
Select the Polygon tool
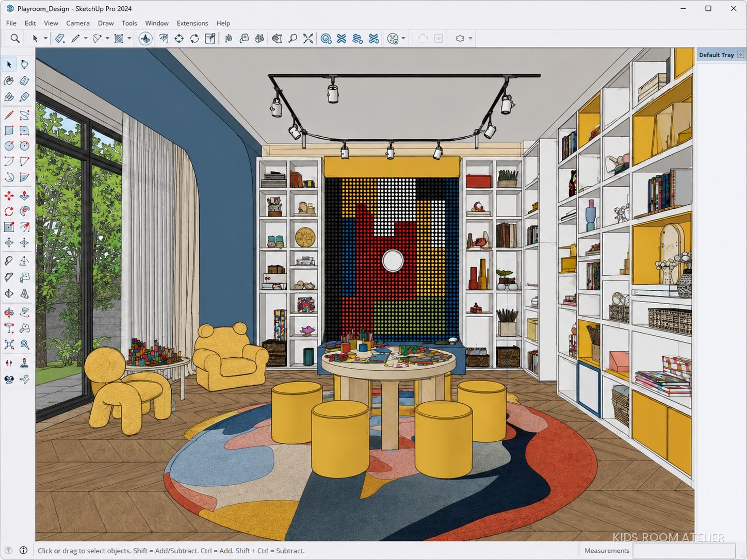pyautogui.click(x=24, y=146)
